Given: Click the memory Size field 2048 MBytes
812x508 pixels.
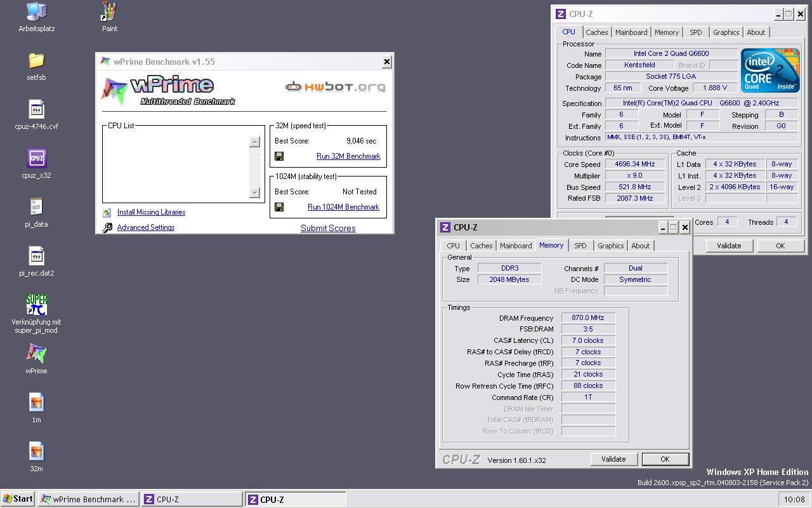Looking at the screenshot, I should [509, 279].
